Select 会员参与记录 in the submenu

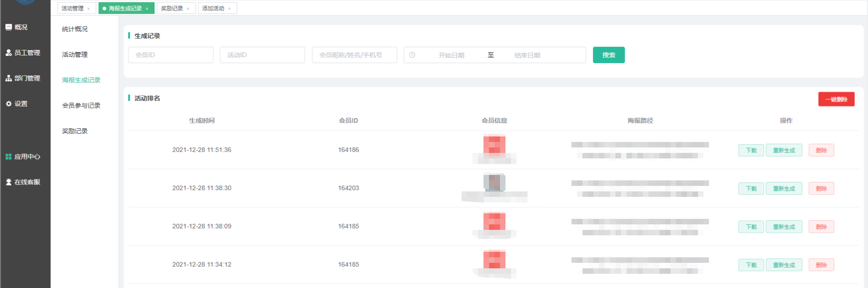tap(81, 105)
